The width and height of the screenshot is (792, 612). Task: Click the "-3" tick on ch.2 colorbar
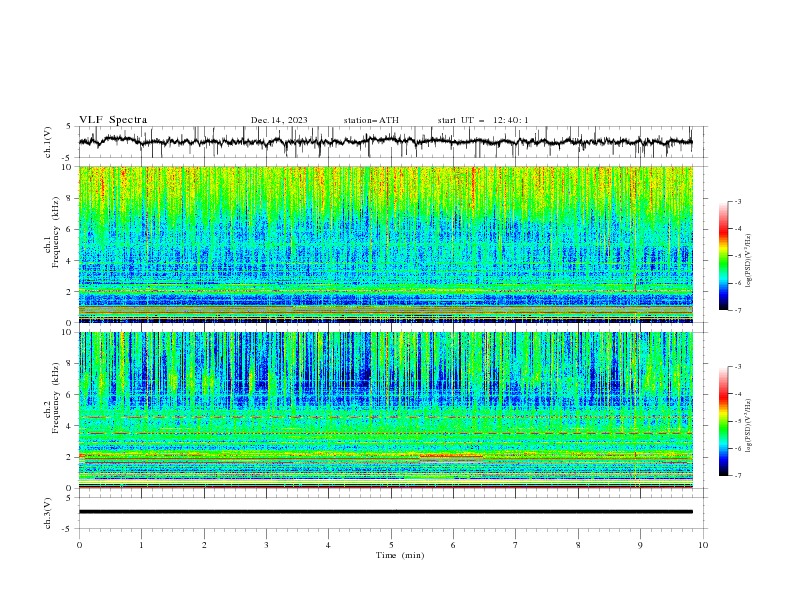737,367
